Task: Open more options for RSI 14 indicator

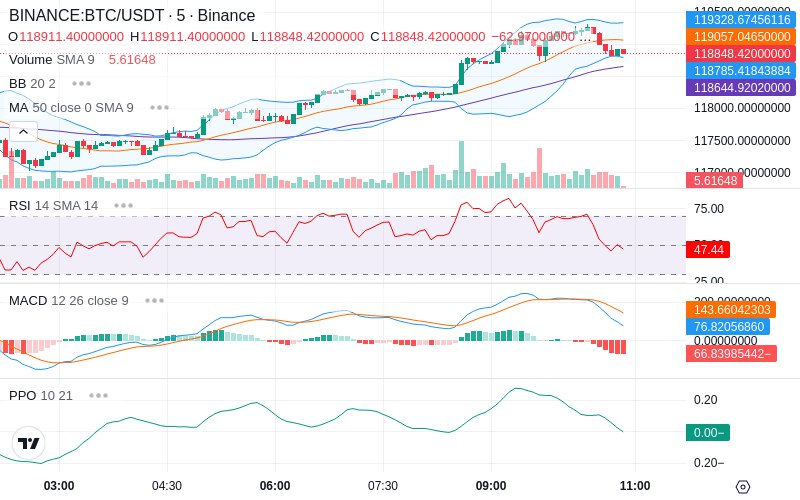Action: click(123, 206)
